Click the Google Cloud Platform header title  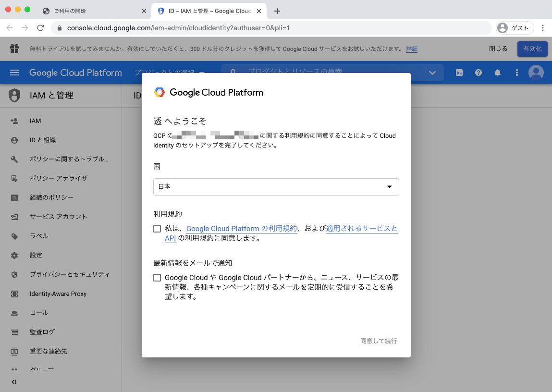click(76, 73)
